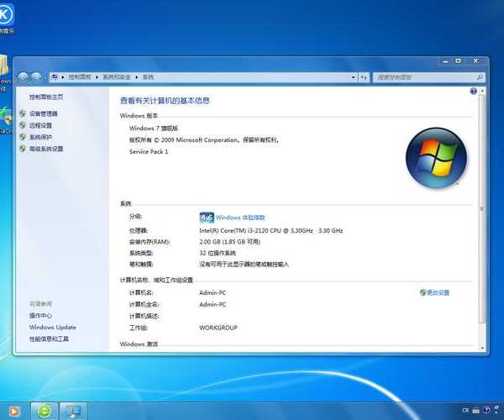Click the keyboard input tray icon
This screenshot has width=504, height=420.
475,411
